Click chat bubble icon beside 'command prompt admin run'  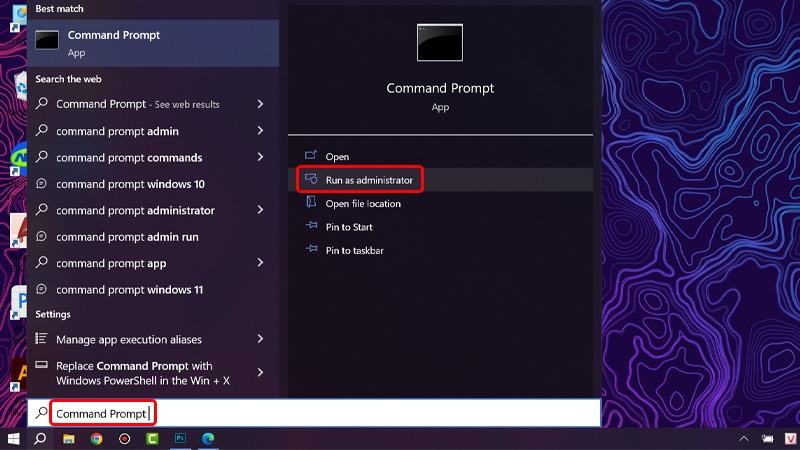click(x=42, y=236)
